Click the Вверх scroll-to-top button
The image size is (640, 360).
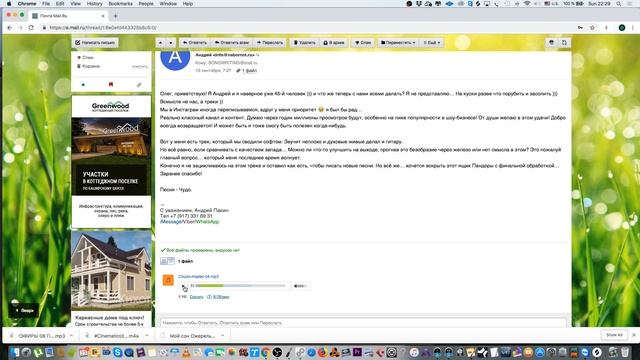click(x=24, y=311)
